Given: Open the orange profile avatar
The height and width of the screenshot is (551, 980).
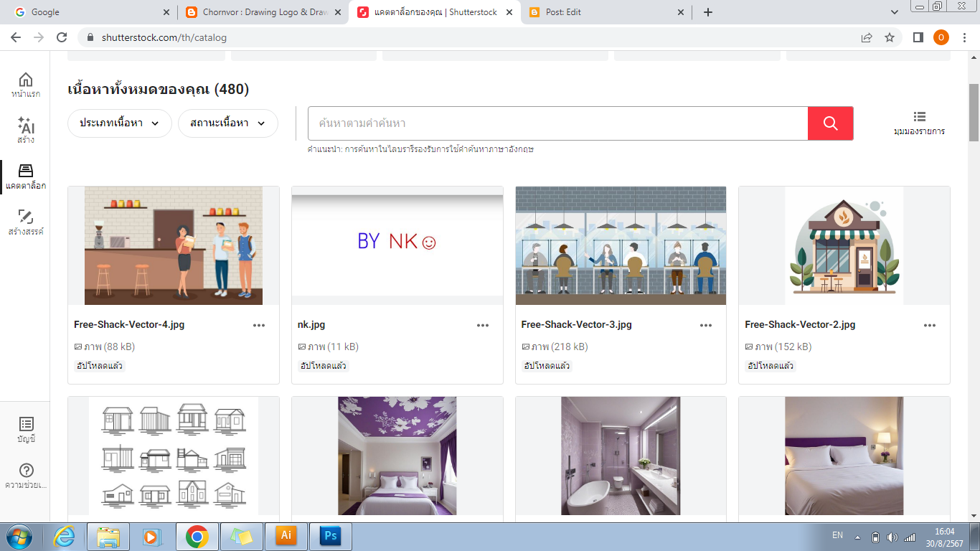Looking at the screenshot, I should 941,37.
